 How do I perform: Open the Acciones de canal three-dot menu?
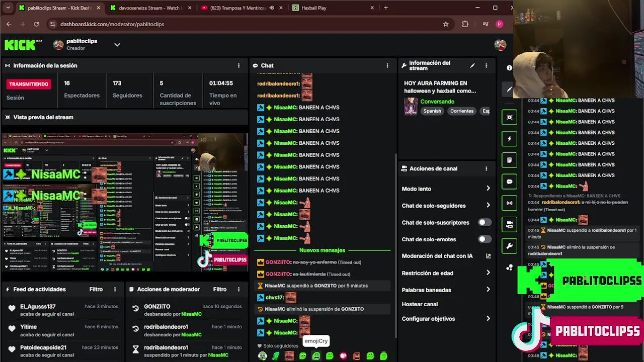point(486,169)
